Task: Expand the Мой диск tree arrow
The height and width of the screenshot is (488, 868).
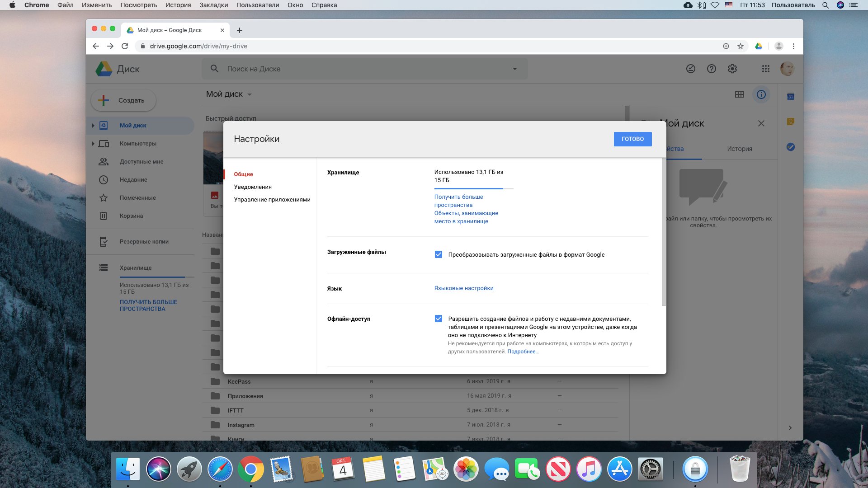Action: pos(93,125)
